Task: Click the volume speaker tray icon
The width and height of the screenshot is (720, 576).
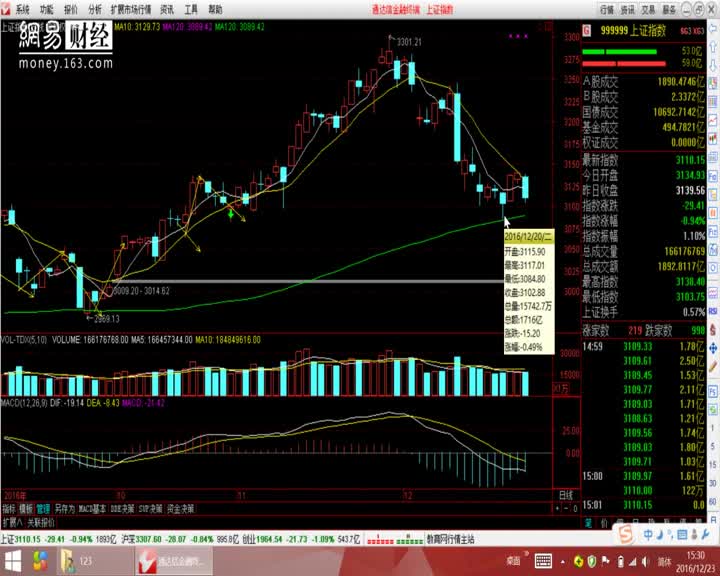Action: 646,561
